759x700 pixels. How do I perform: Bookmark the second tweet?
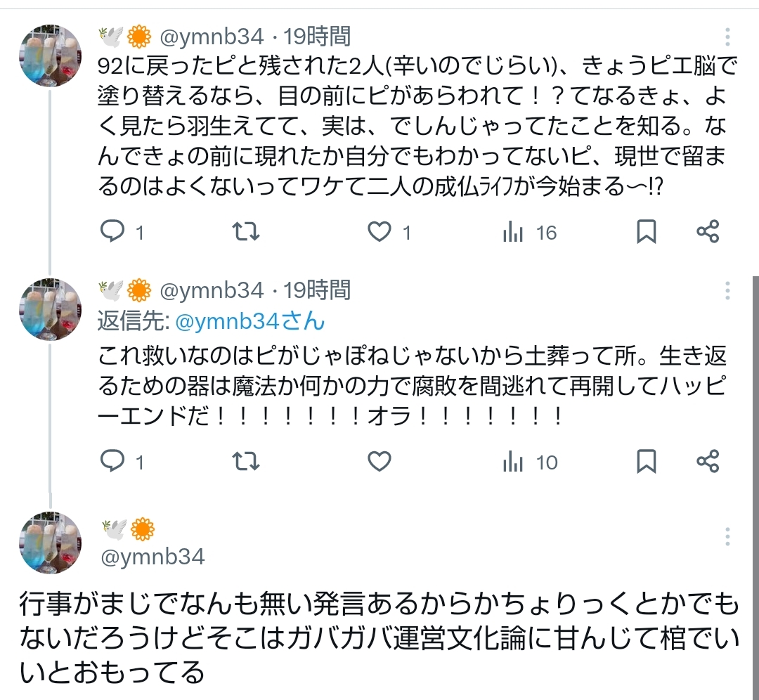[646, 461]
